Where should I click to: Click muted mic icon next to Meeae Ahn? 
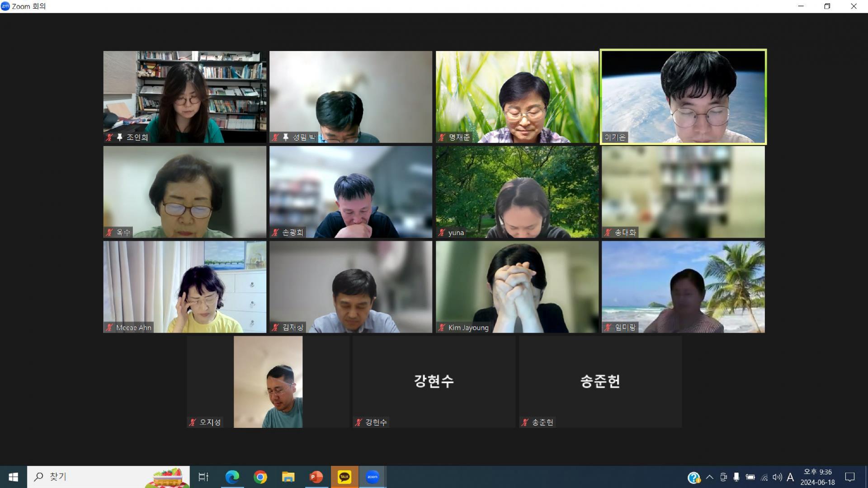(x=109, y=327)
